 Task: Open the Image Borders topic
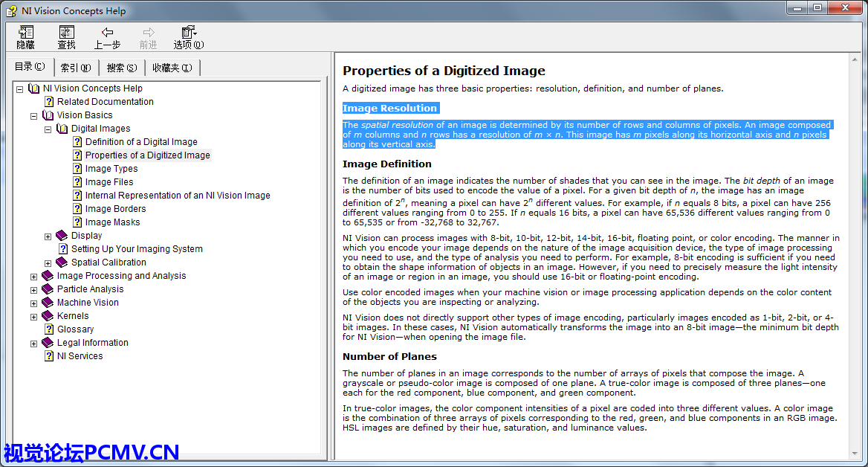(116, 209)
